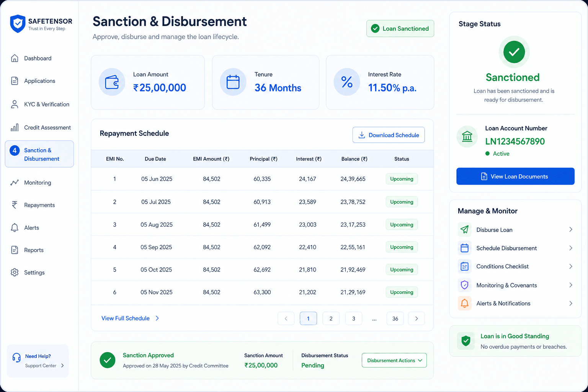Viewport: 588px width, 392px height.
Task: Click the Credit Assessment bar chart icon
Action: [15, 127]
